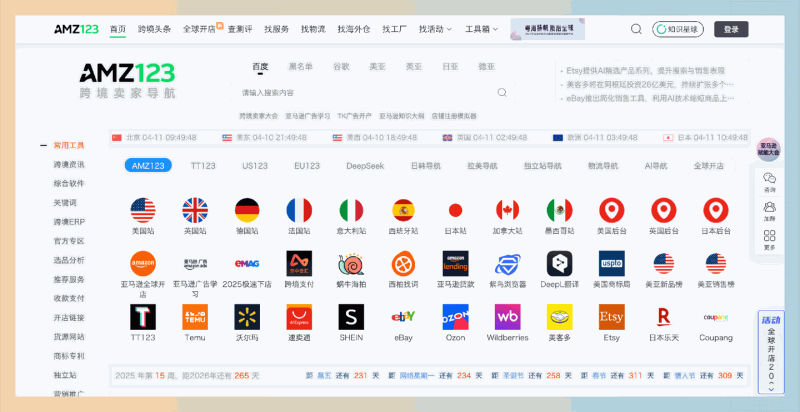The width and height of the screenshot is (800, 412).
Task: Click the 登录 login button
Action: coord(731,29)
